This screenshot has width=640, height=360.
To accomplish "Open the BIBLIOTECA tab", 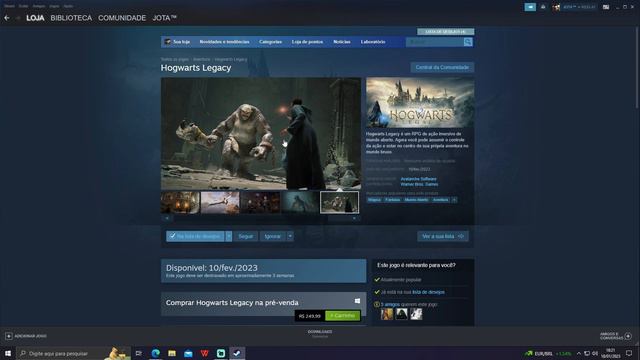I will [71, 18].
